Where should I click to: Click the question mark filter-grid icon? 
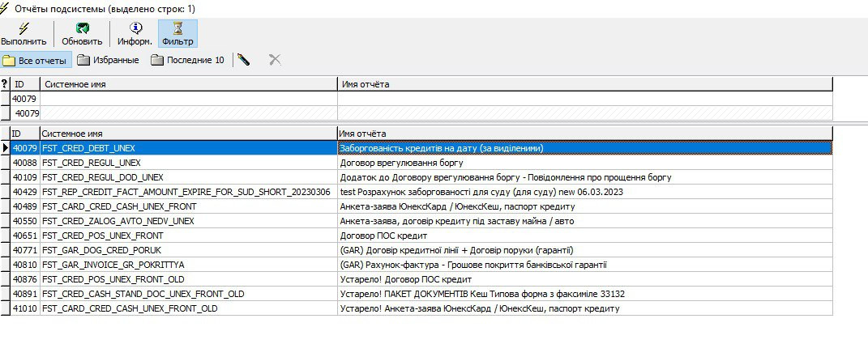(x=5, y=84)
